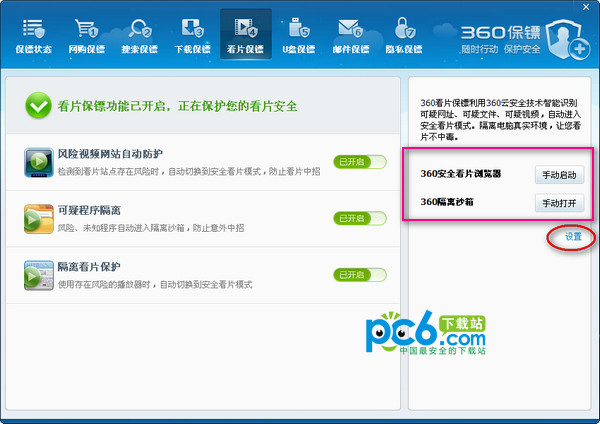Click the 风险视频网站自动防护 monitor icon

click(x=39, y=163)
